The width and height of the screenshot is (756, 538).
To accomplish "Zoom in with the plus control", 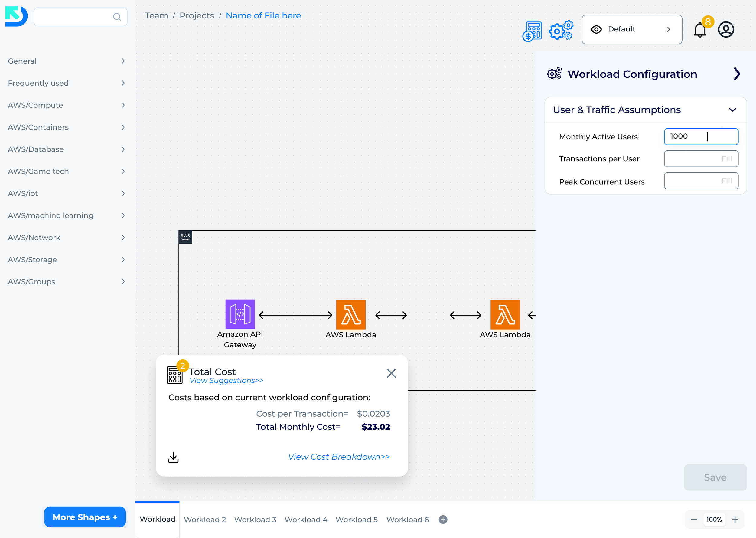I will coord(735,520).
